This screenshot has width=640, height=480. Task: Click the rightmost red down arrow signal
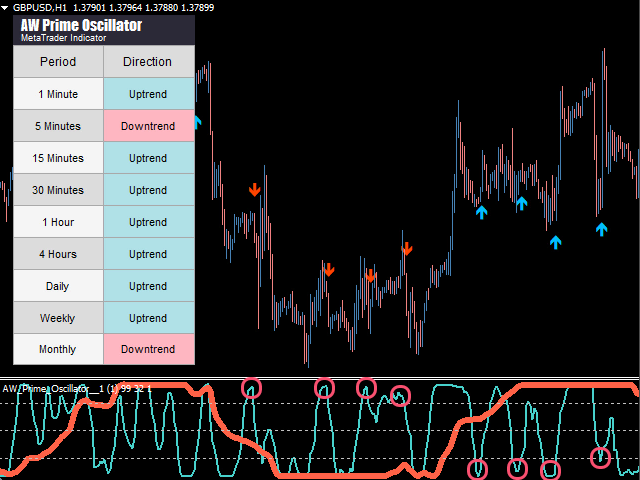(x=407, y=249)
